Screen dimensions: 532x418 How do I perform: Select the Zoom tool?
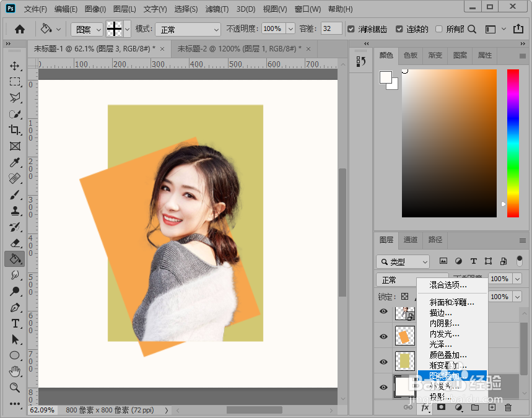click(x=15, y=388)
